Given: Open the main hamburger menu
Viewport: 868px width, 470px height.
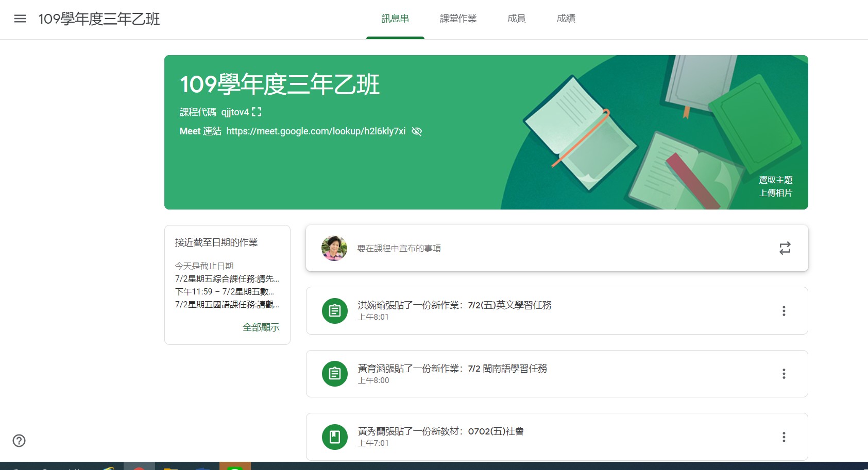Looking at the screenshot, I should tap(20, 19).
